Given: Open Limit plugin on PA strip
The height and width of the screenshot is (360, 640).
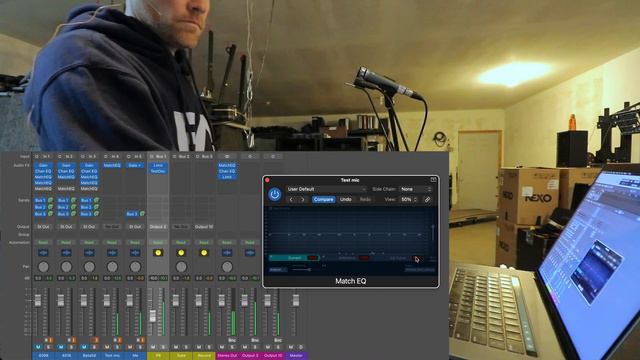Looking at the screenshot, I should (x=158, y=165).
